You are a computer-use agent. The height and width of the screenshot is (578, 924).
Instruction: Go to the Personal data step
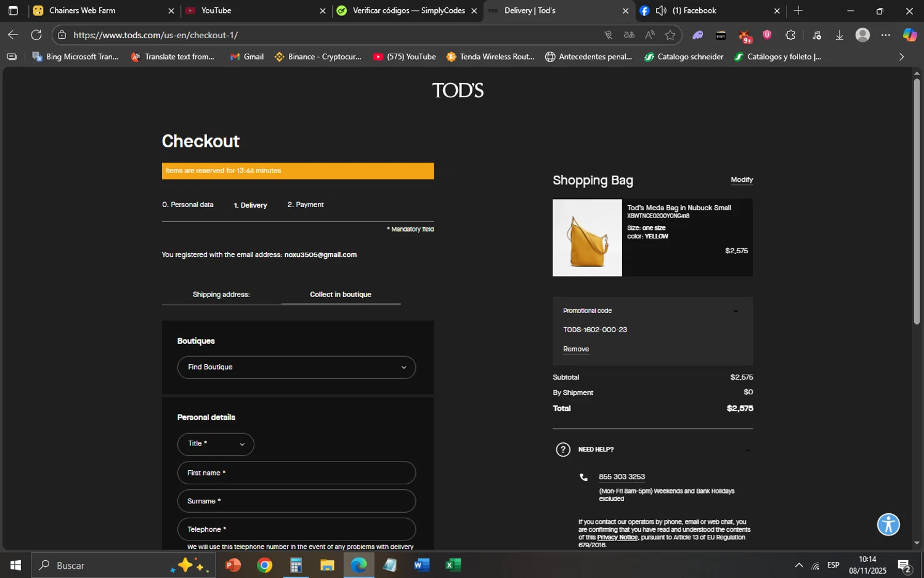coord(188,205)
